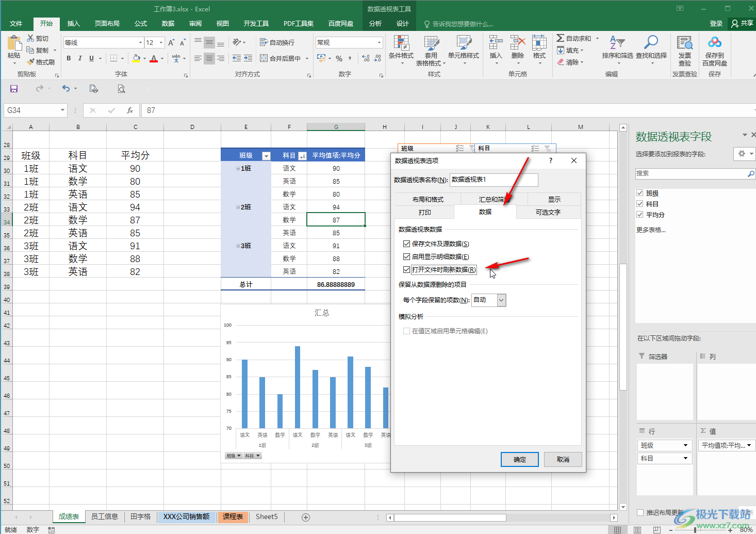Expand the Name Box dropdown
756x534 pixels.
[62, 110]
